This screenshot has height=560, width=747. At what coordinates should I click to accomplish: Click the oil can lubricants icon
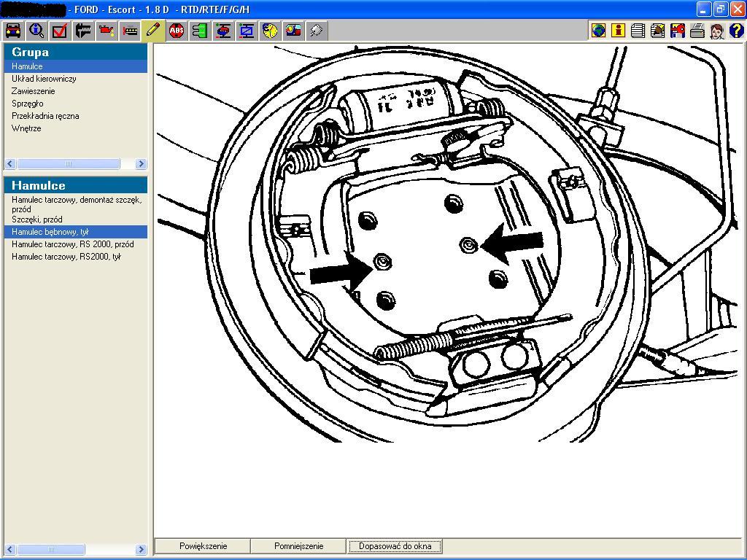[x=107, y=31]
